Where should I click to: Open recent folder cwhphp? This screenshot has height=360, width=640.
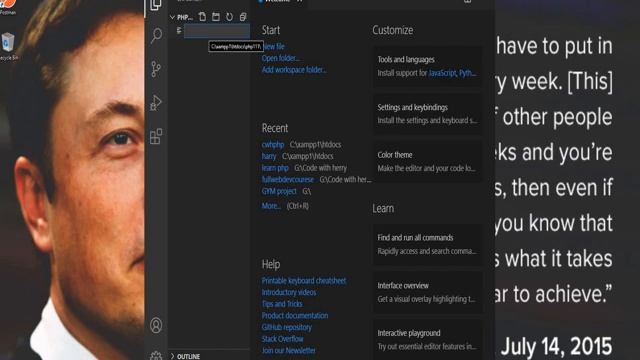(x=273, y=144)
